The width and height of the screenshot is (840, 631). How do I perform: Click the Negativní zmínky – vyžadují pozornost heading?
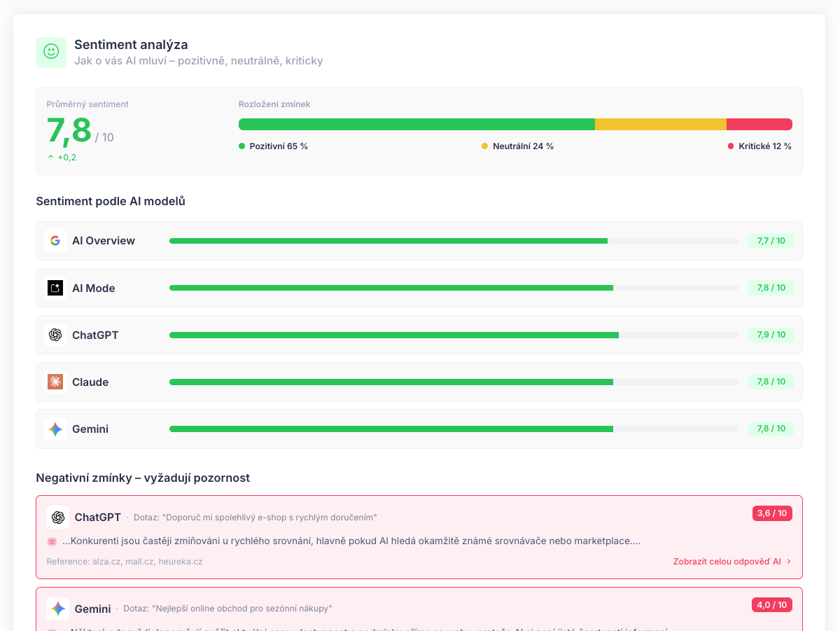(143, 478)
